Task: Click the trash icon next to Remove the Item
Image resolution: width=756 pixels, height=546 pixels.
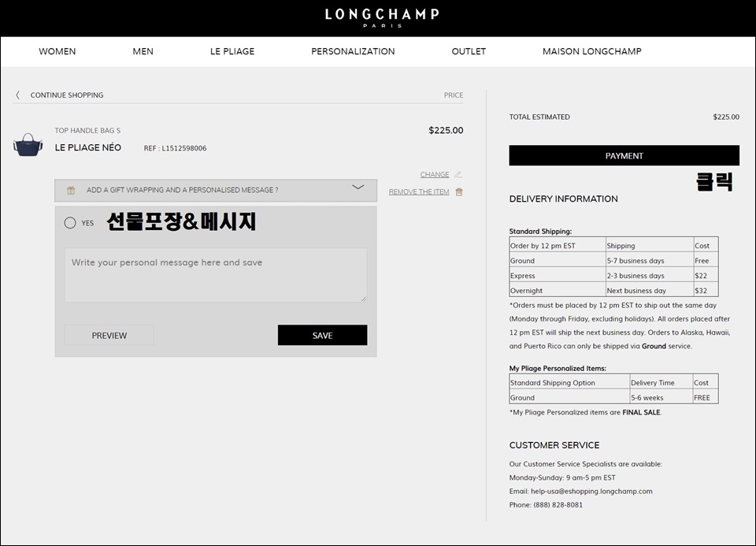Action: (x=459, y=192)
